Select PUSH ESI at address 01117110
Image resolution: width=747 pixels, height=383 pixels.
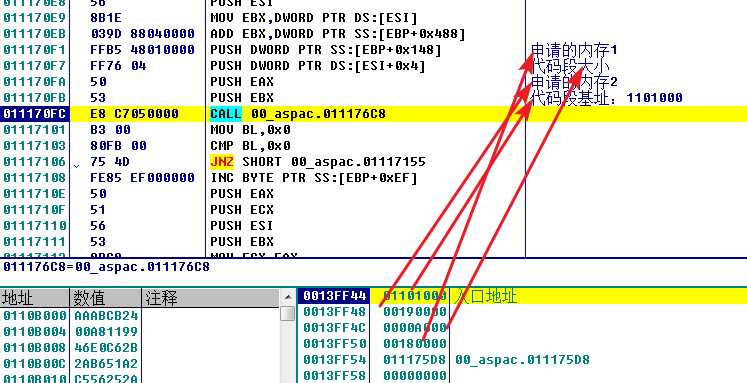point(242,225)
